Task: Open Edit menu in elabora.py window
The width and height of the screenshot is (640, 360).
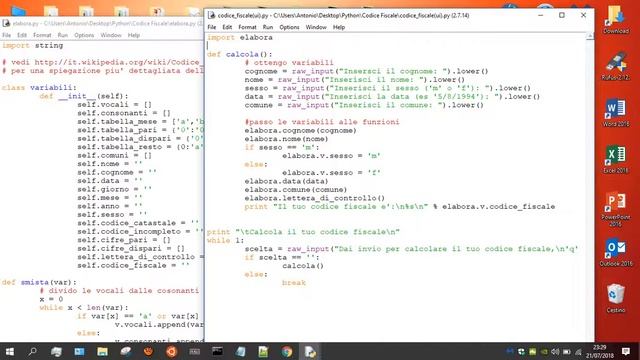Action: [x=22, y=36]
